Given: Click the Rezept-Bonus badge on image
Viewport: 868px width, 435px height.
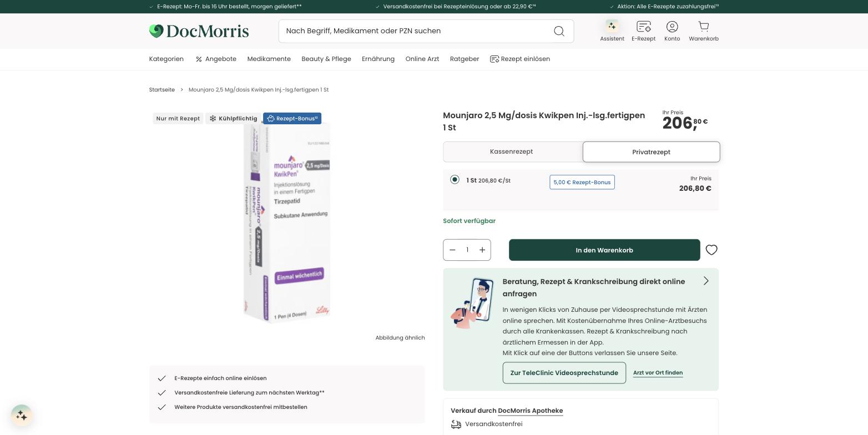Looking at the screenshot, I should tap(292, 118).
